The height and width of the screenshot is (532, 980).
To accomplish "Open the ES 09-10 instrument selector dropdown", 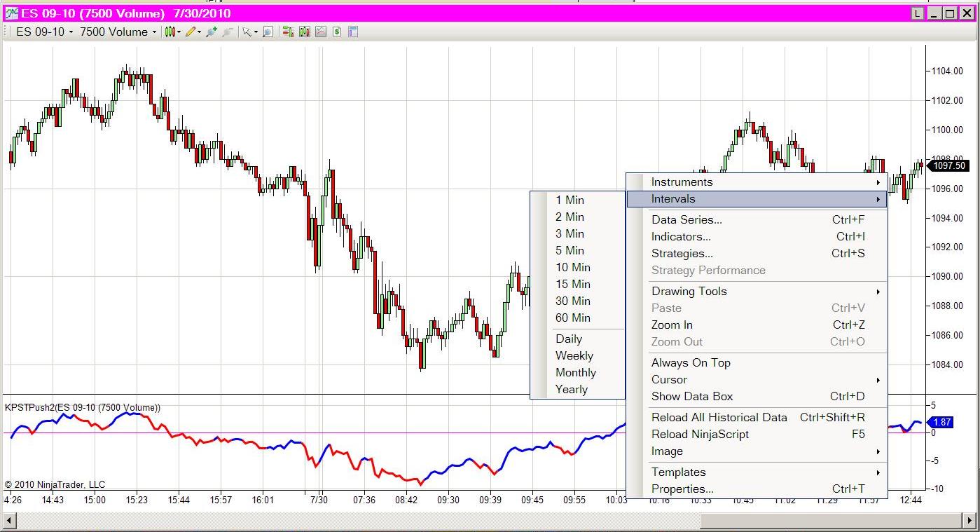I will click(x=44, y=32).
